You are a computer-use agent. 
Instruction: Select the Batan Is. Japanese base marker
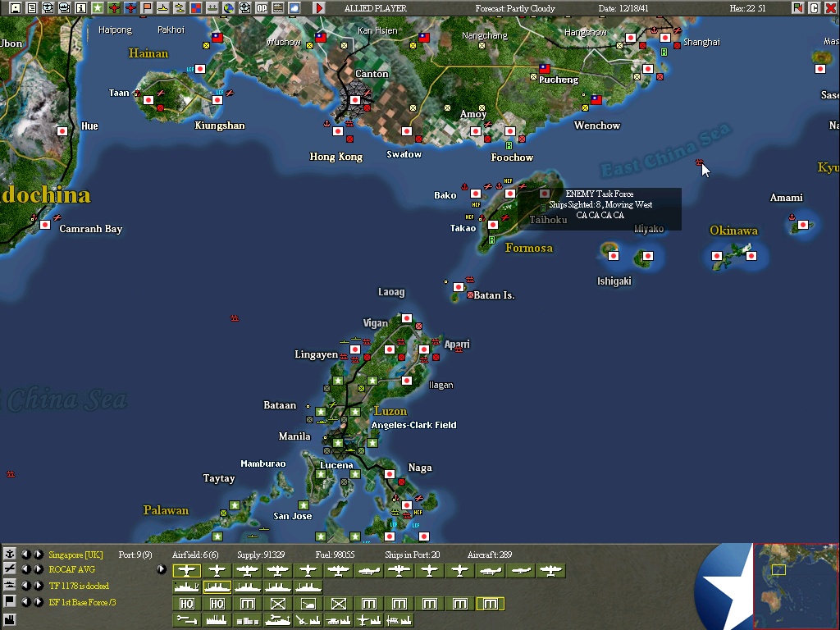coord(459,287)
